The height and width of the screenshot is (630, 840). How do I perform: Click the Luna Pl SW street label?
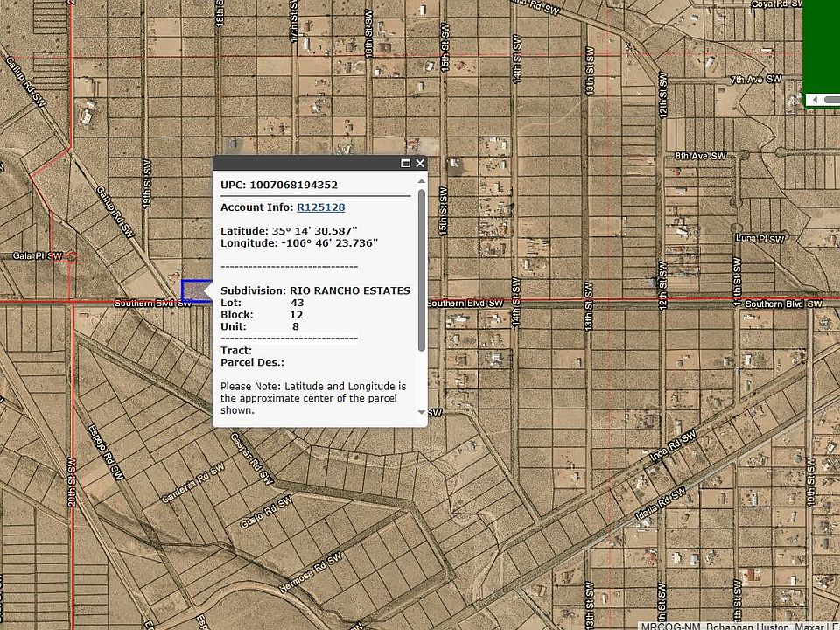coord(759,238)
